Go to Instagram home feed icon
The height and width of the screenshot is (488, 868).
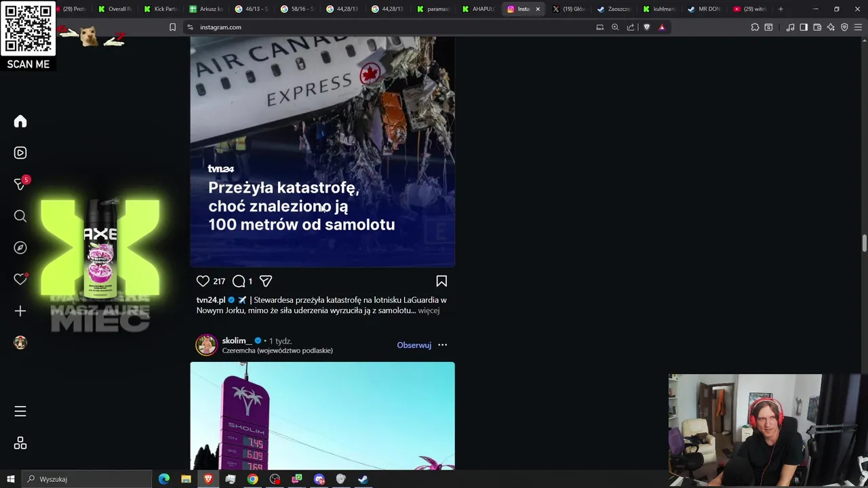pyautogui.click(x=20, y=121)
